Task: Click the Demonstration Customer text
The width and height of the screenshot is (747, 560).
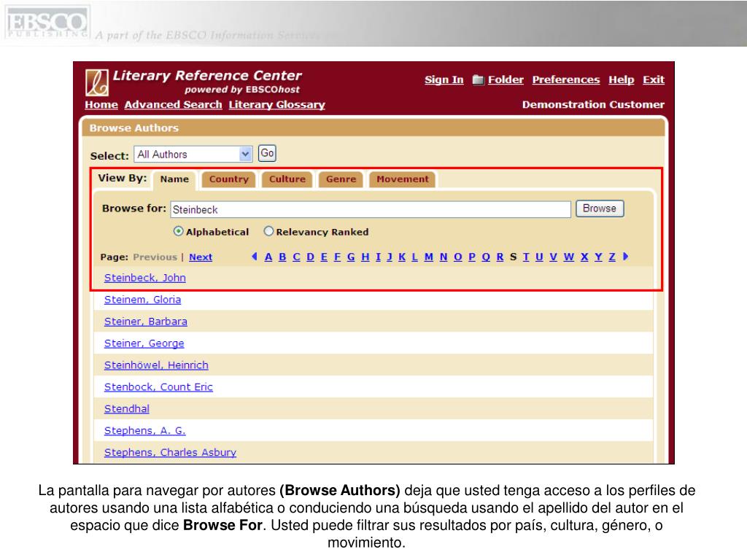Action: click(x=593, y=105)
